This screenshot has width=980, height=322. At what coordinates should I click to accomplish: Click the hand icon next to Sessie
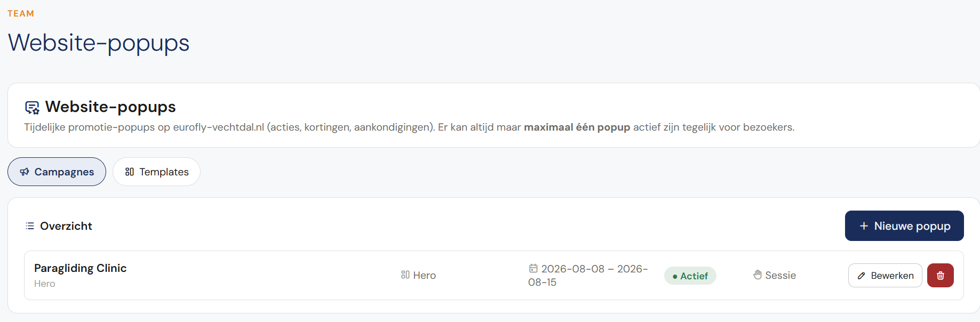(x=758, y=275)
